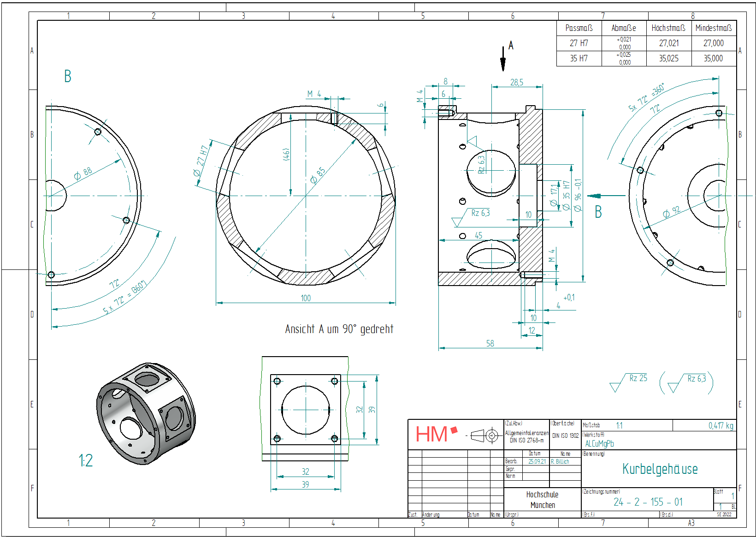Click the Ø 85 diameter dimension

[318, 176]
